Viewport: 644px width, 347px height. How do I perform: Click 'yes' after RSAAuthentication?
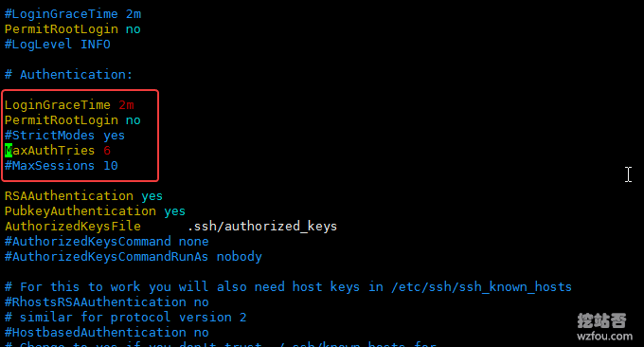click(152, 196)
